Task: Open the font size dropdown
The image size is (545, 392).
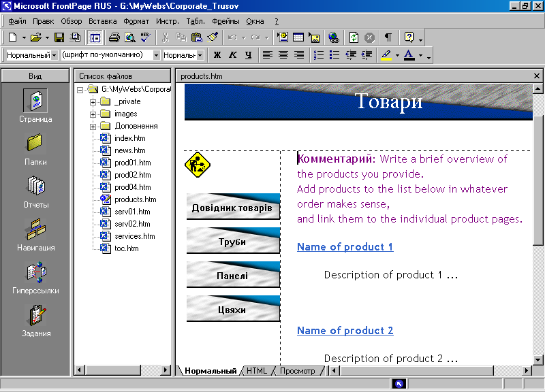Action: [200, 55]
